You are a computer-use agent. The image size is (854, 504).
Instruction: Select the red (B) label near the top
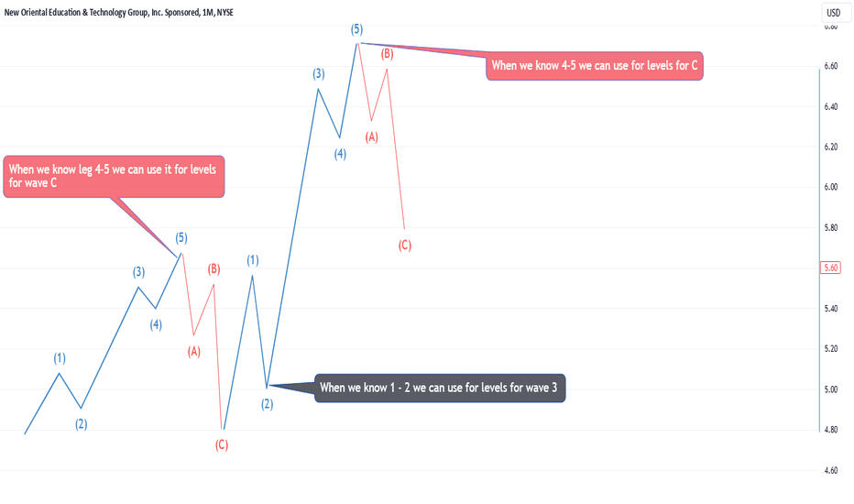pos(388,53)
